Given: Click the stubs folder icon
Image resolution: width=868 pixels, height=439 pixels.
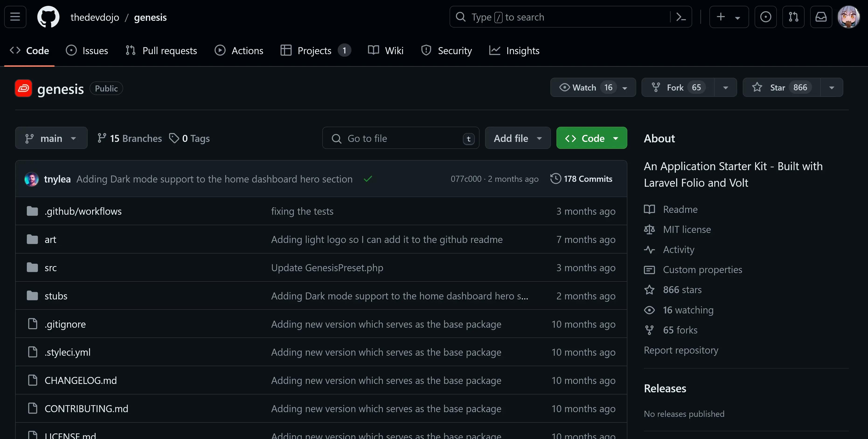Looking at the screenshot, I should (32, 296).
